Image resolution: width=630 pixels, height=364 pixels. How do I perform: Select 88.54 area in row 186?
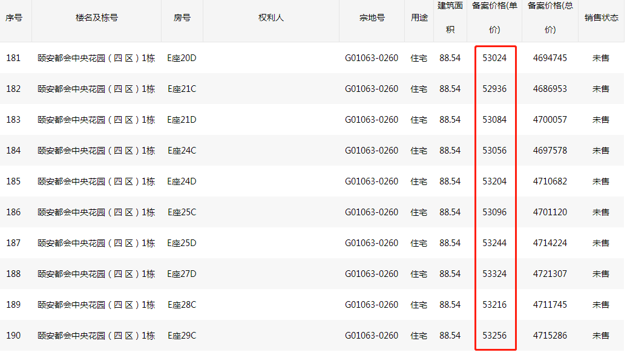pyautogui.click(x=450, y=212)
